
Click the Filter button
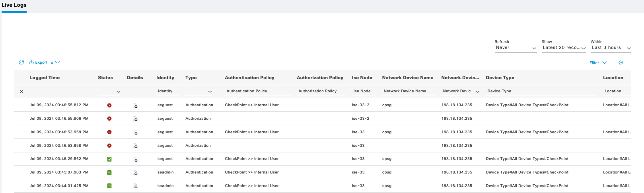[598, 63]
